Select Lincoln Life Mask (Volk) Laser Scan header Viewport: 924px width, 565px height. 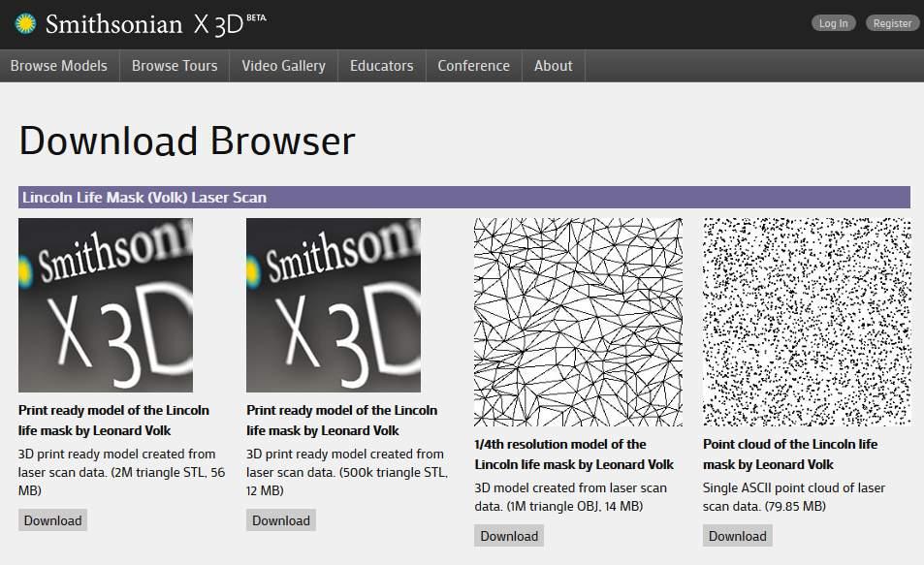pos(464,198)
